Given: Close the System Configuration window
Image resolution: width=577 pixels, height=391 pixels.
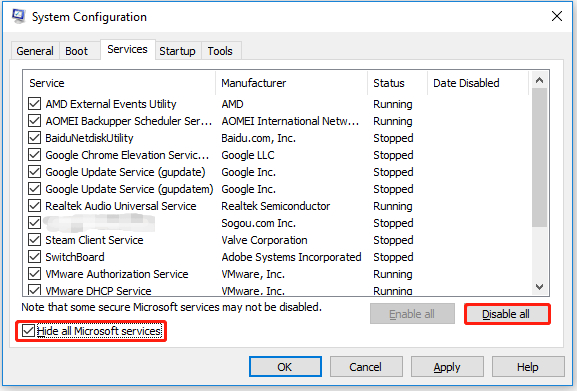Looking at the screenshot, I should [x=556, y=16].
